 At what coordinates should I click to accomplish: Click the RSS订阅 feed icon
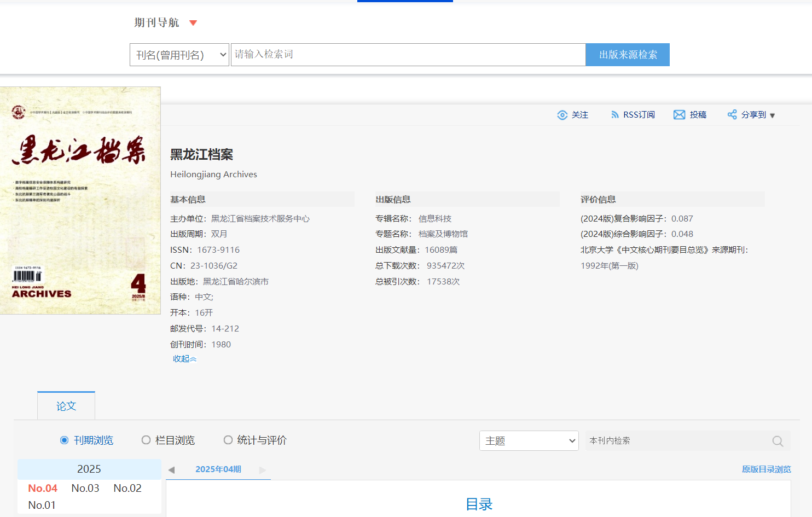[615, 115]
